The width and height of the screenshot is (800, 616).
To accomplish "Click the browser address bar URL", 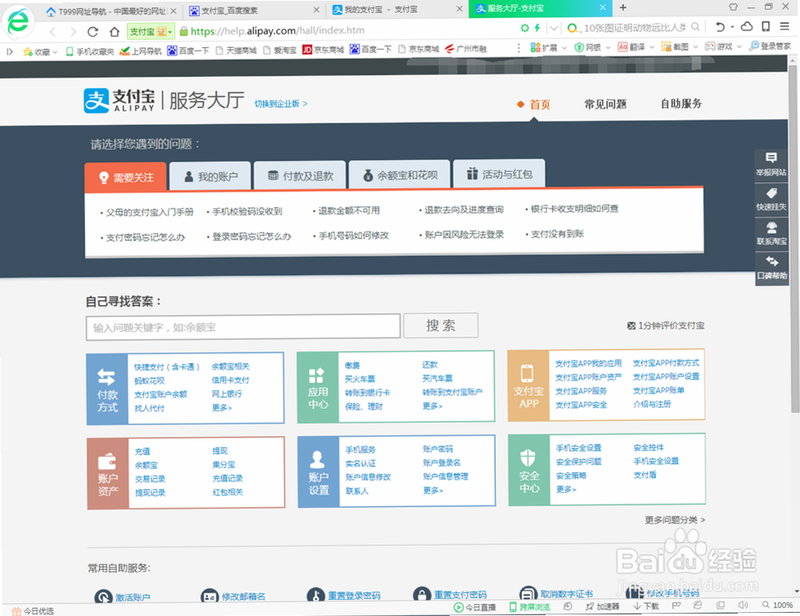I will (x=278, y=31).
